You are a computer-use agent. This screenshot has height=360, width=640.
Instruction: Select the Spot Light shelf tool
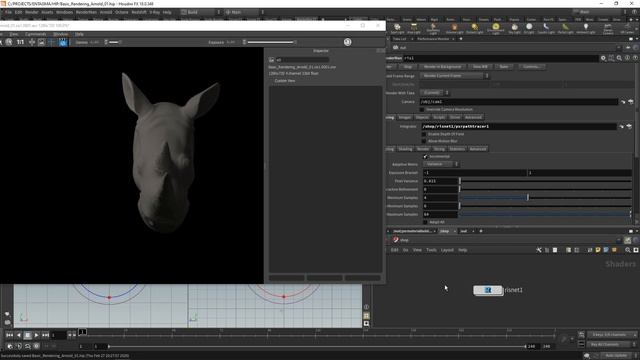pyautogui.click(x=397, y=28)
